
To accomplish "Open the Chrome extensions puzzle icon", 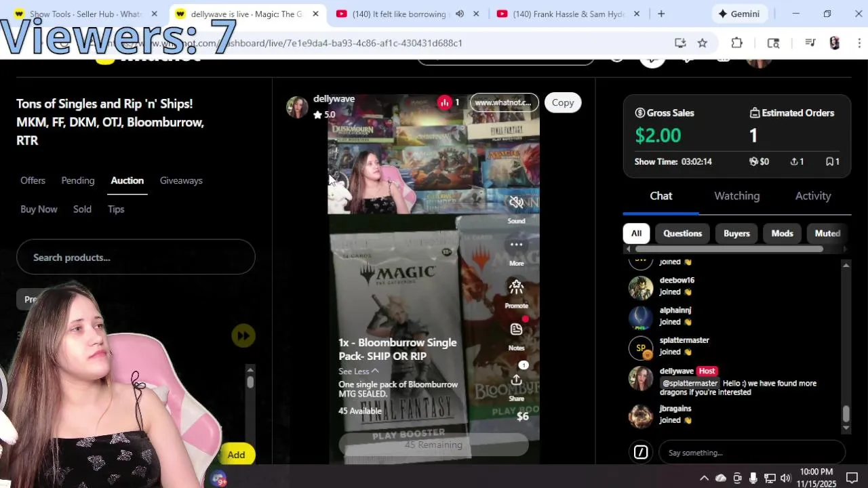I will [x=737, y=43].
